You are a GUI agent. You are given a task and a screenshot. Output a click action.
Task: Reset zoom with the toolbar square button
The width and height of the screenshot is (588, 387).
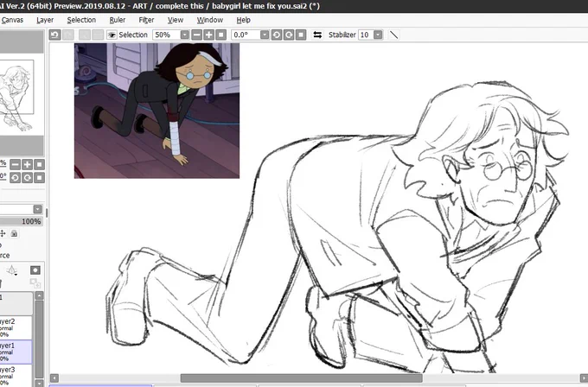(x=220, y=35)
